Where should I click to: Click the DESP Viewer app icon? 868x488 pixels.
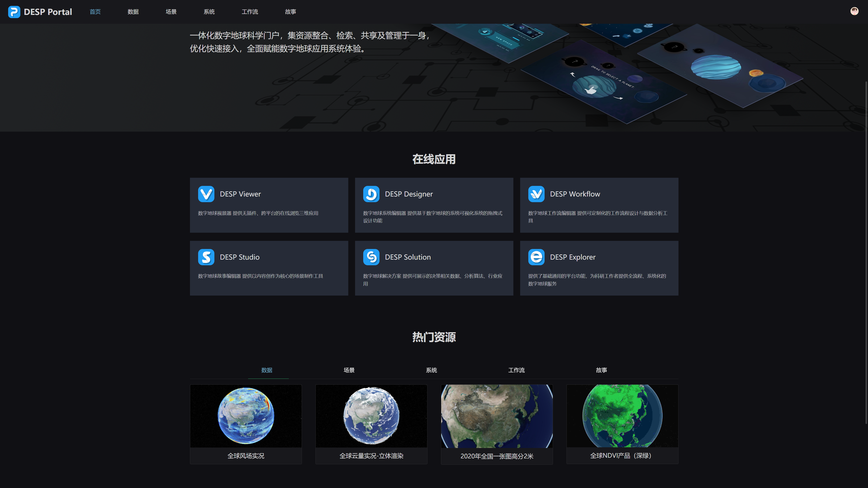click(x=206, y=194)
